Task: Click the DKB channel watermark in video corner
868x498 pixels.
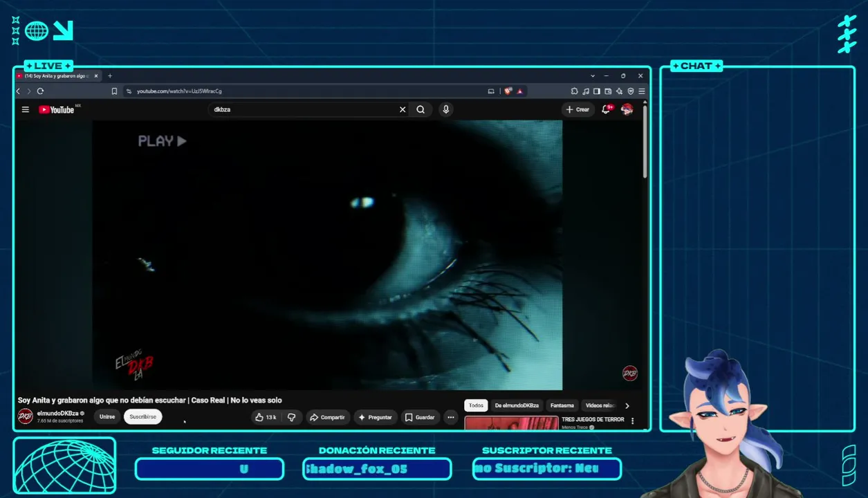Action: pyautogui.click(x=630, y=373)
